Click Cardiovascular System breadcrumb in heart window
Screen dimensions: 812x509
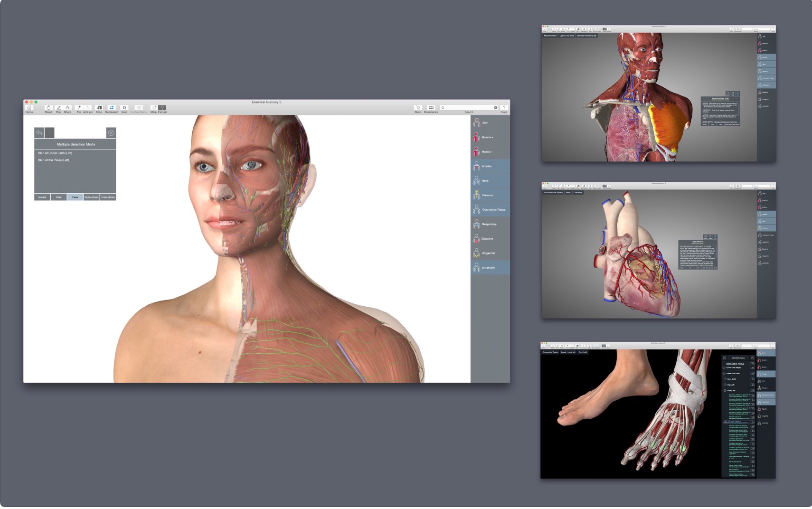(553, 193)
